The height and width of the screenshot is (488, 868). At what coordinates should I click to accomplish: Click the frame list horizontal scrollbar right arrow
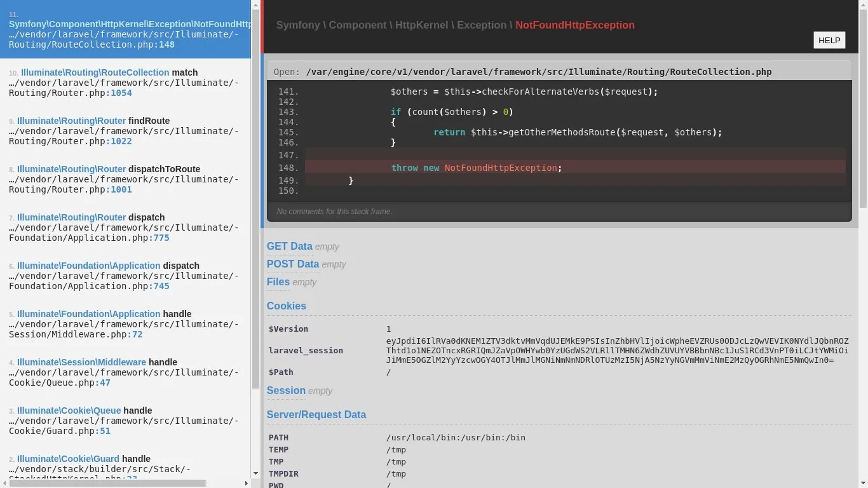247,483
